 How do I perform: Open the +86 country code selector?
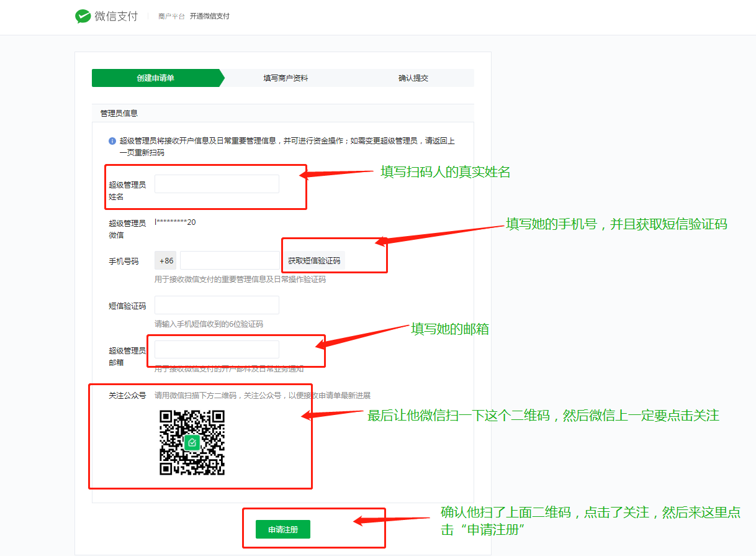pos(166,261)
